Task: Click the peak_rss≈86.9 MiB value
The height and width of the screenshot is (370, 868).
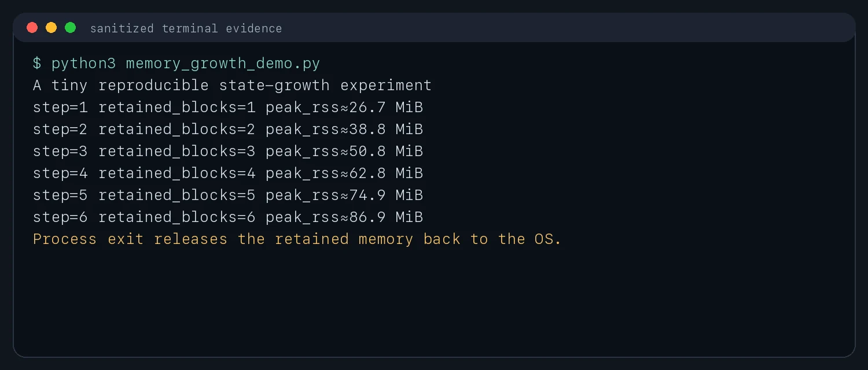Action: (x=344, y=217)
